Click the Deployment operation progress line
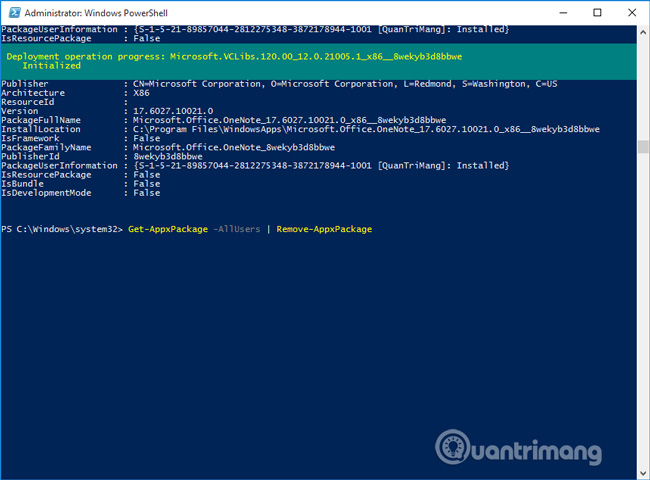 [234, 56]
